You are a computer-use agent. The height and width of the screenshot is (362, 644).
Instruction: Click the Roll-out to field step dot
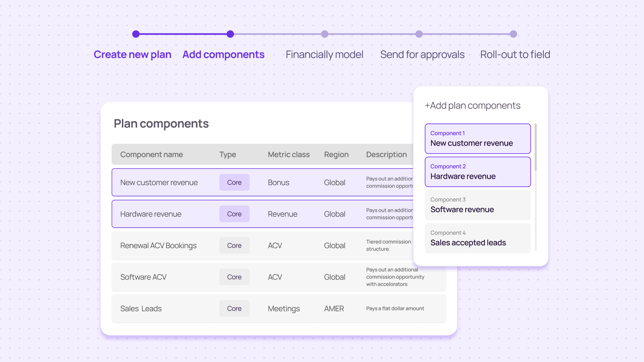point(513,34)
